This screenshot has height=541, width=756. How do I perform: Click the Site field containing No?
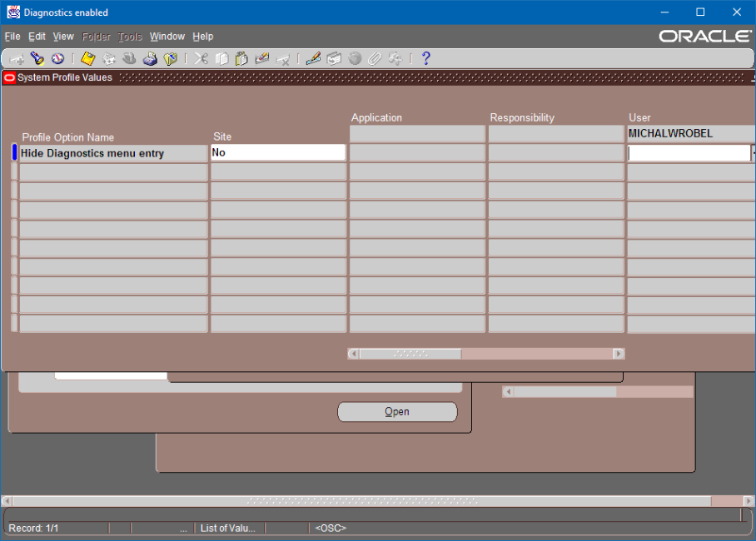(x=277, y=153)
